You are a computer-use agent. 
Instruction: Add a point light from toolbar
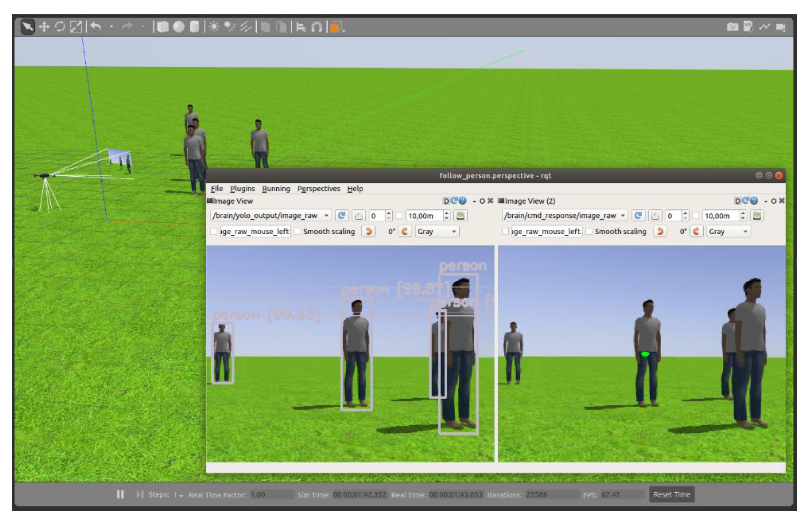[214, 27]
